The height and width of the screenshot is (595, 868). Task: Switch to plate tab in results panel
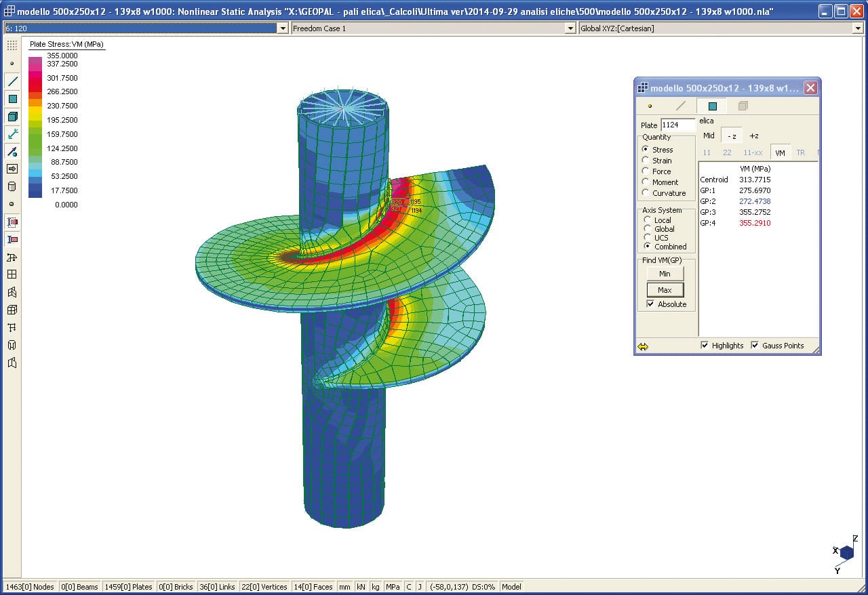point(712,106)
